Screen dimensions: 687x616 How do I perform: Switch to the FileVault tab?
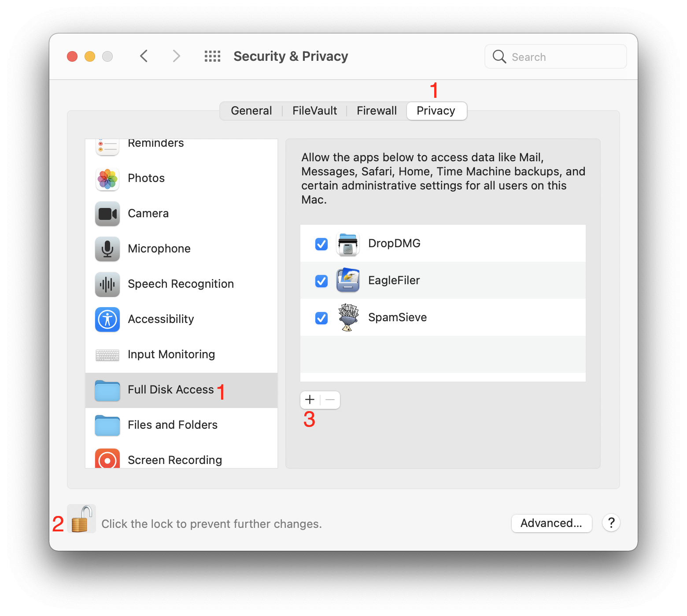(x=314, y=111)
